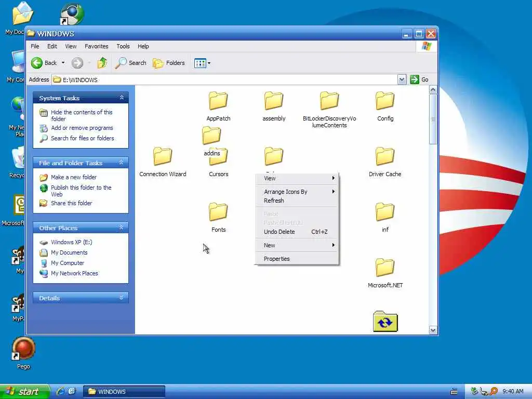The height and width of the screenshot is (399, 532).
Task: Choose Undo Delete from context menu
Action: [x=297, y=232]
